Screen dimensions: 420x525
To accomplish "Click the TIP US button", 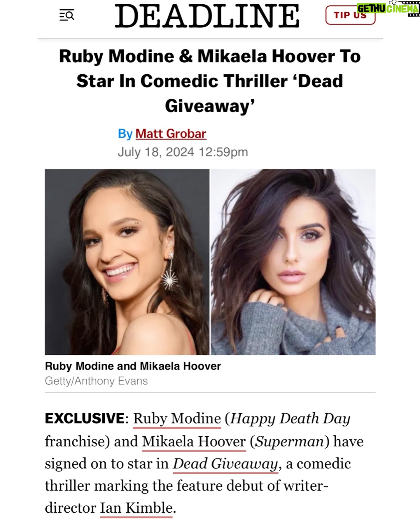I will click(x=350, y=15).
